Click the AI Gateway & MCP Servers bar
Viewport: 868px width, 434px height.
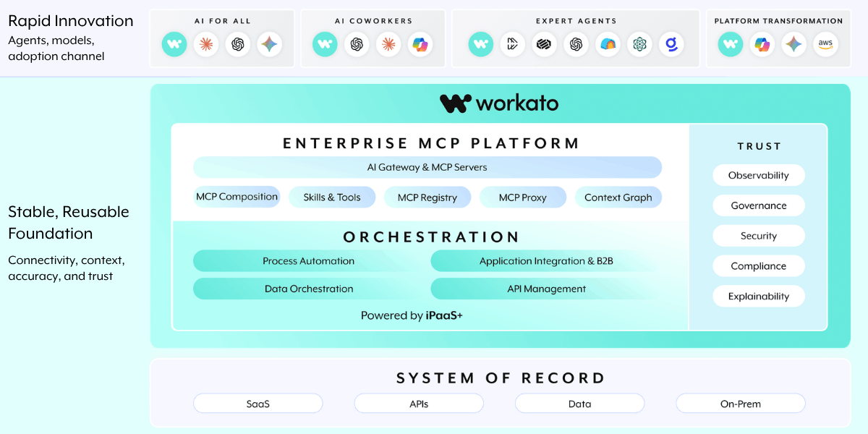coord(427,167)
